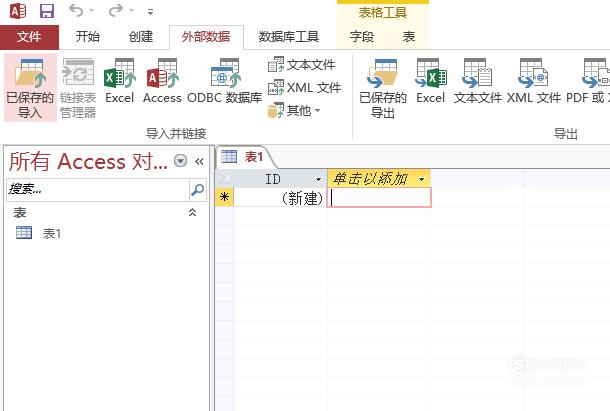Select the new record row selector asterisk
This screenshot has width=610, height=411.
tap(224, 197)
